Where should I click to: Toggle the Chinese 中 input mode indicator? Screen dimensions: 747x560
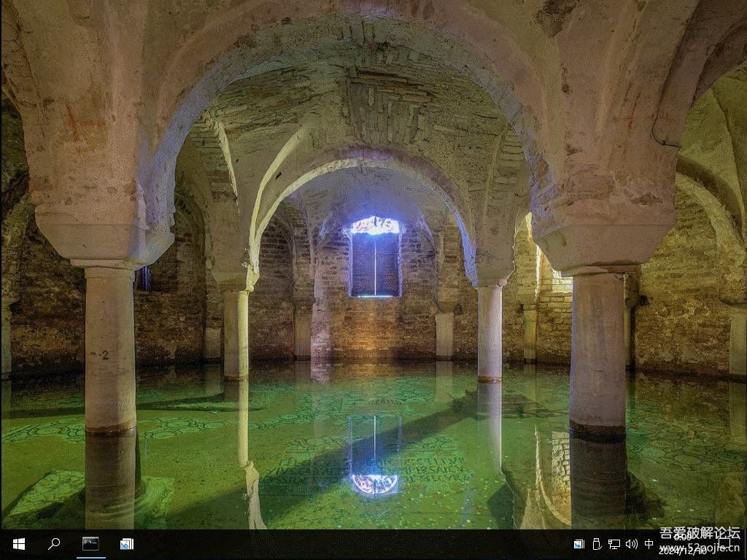[x=649, y=544]
